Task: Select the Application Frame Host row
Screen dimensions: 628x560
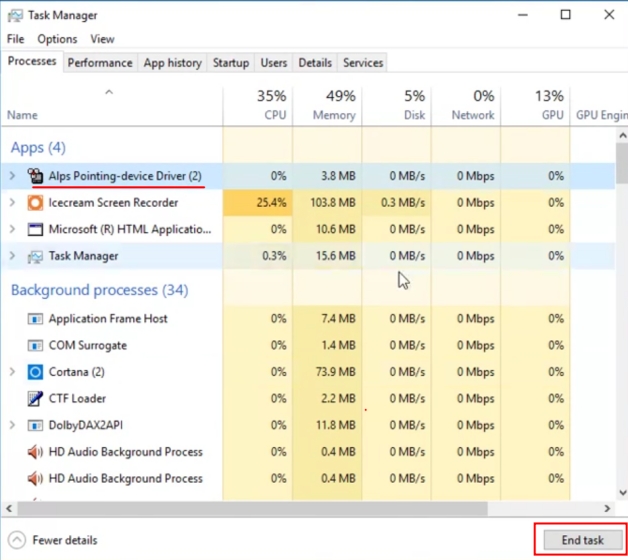Action: [x=308, y=319]
